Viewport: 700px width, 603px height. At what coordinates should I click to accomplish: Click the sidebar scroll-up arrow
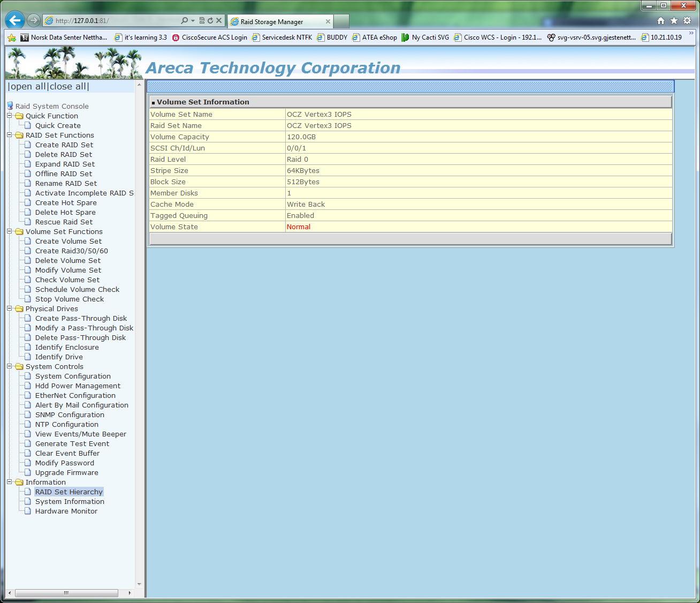click(x=139, y=85)
